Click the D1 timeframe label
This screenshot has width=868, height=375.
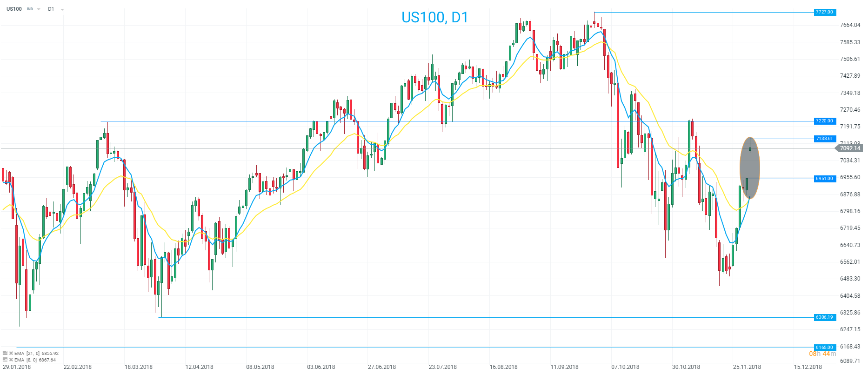coord(51,9)
